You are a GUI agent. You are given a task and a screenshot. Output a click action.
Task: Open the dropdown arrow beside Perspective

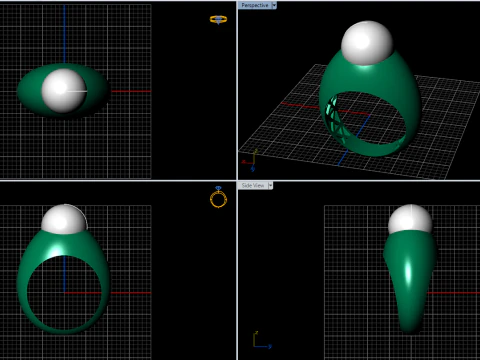point(274,5)
